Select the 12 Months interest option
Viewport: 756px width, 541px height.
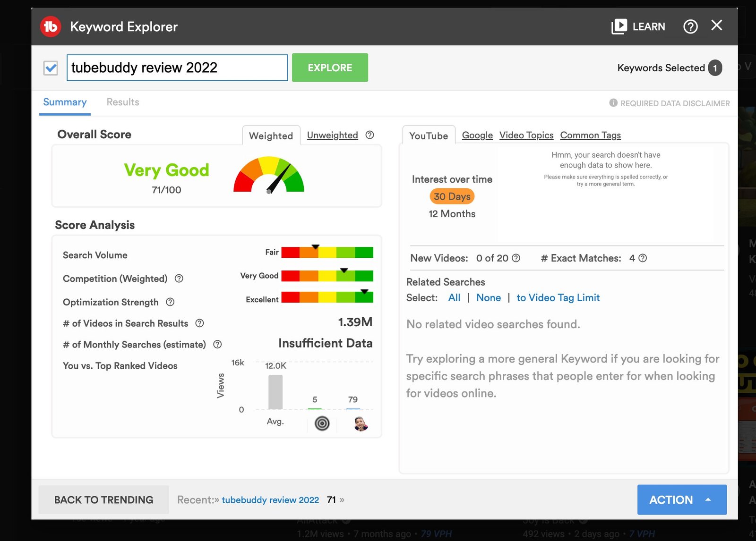click(452, 214)
